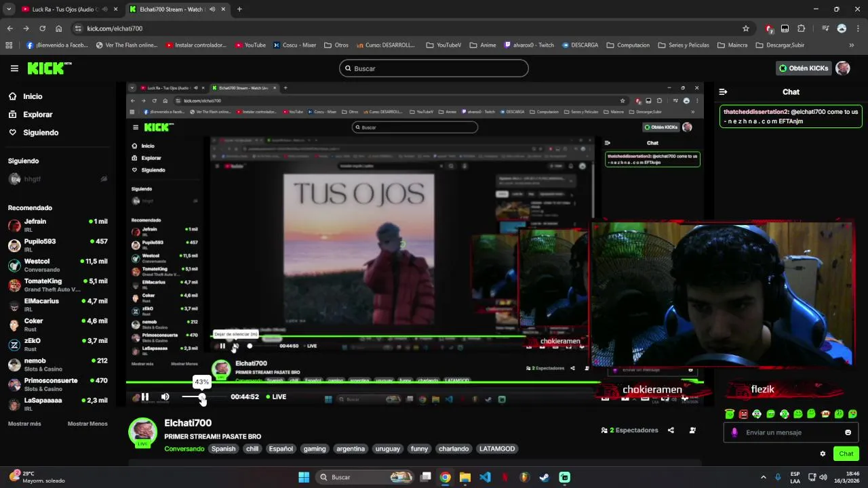Click the Obtén KICKs button
The image size is (868, 488).
(x=804, y=68)
